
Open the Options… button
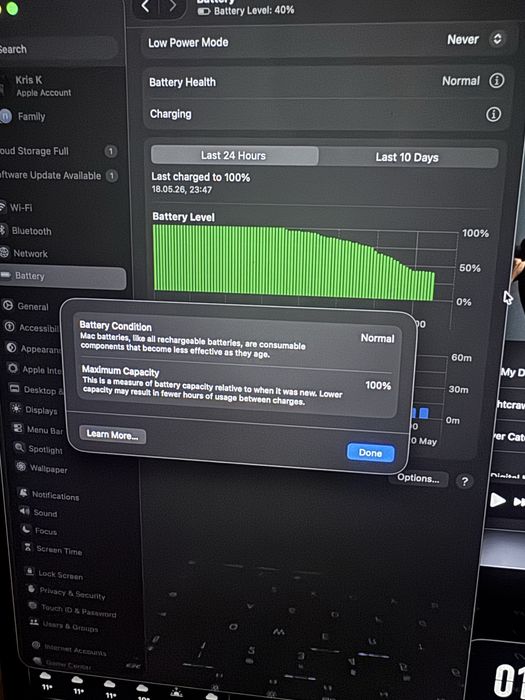[x=418, y=479]
